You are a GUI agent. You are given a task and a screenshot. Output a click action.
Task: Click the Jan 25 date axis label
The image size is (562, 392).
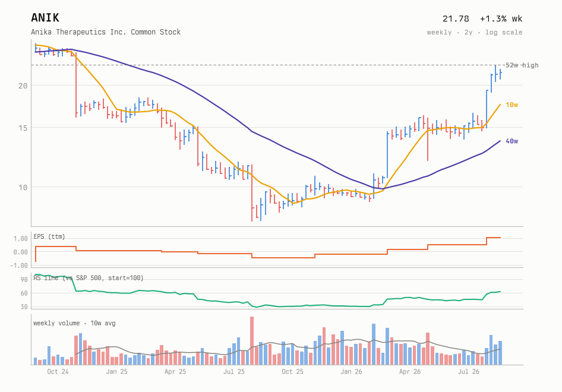click(116, 372)
